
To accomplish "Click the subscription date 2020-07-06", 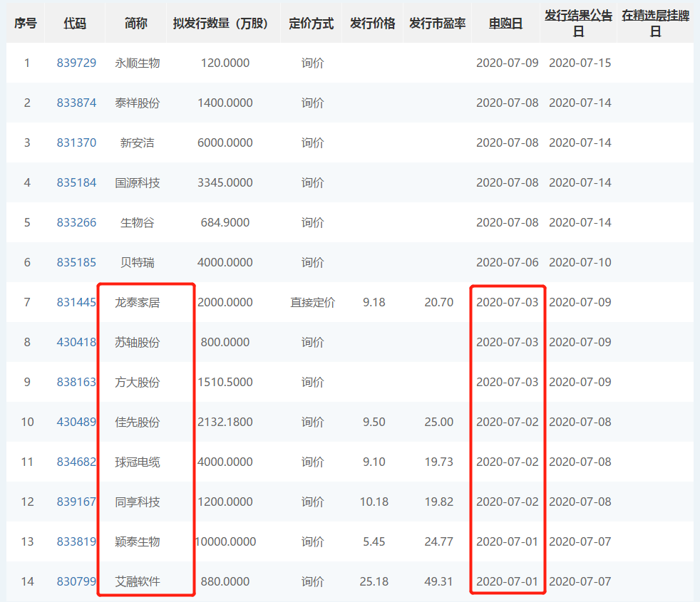I will 507,262.
